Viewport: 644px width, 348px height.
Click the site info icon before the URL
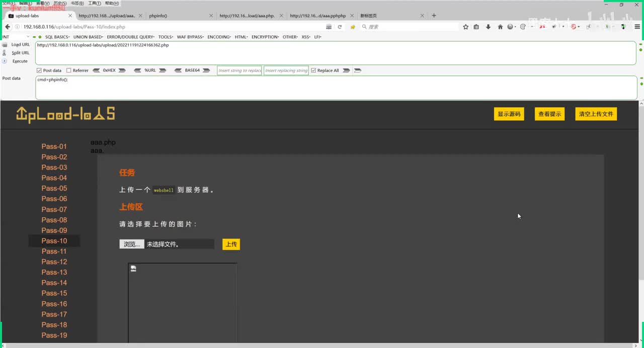(x=18, y=27)
